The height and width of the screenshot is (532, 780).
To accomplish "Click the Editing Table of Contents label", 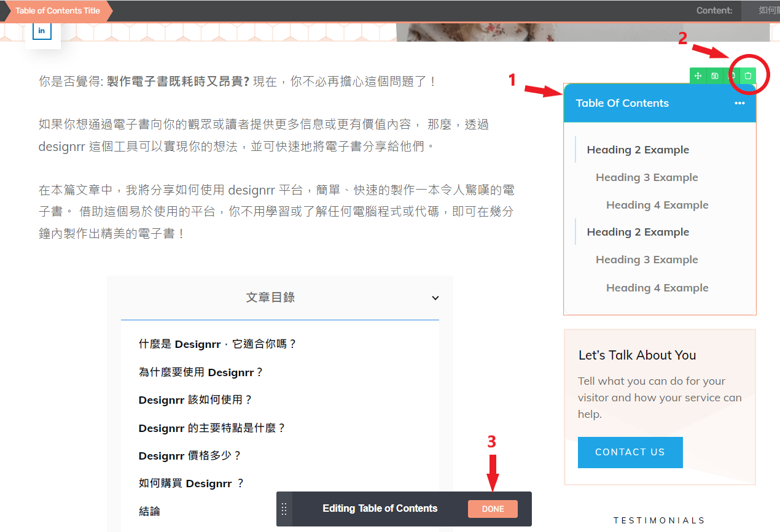I will click(380, 509).
